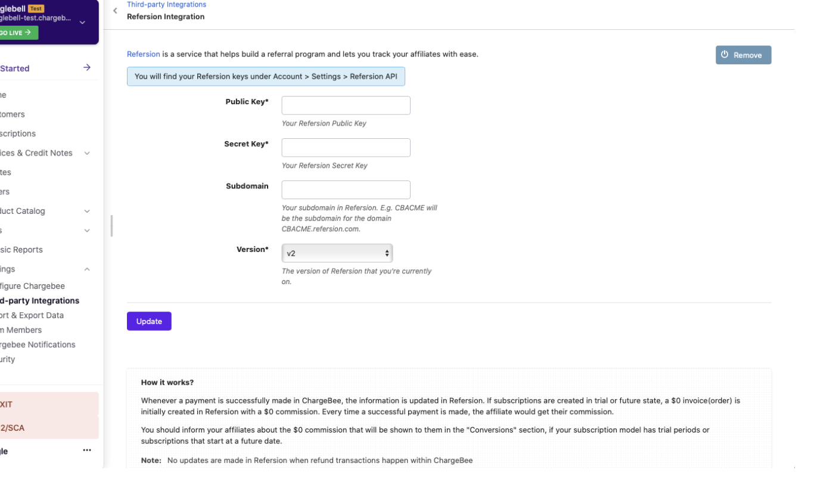Screen dimensions: 814x504
Task: Go to Team Members settings item
Action: click(21, 330)
